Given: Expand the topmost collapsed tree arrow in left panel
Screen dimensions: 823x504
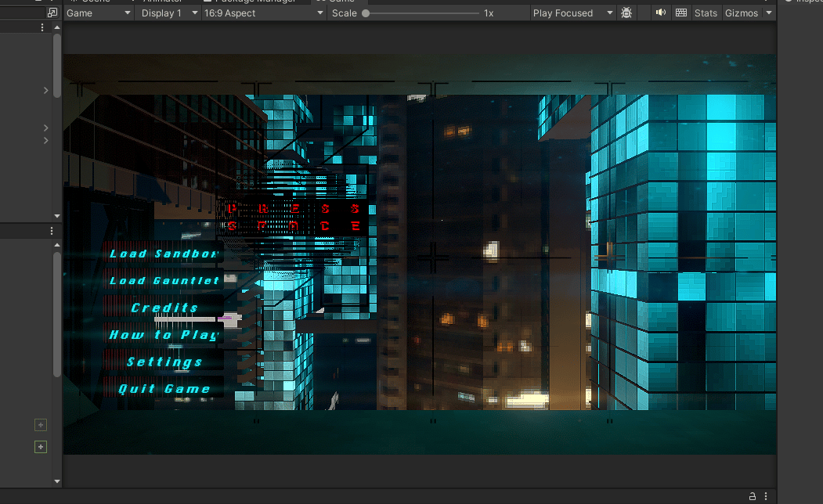Looking at the screenshot, I should point(45,90).
